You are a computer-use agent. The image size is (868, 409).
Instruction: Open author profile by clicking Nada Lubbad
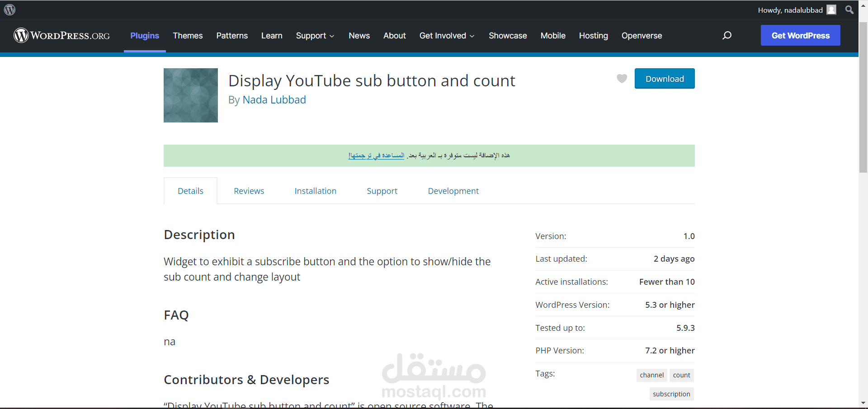tap(274, 100)
